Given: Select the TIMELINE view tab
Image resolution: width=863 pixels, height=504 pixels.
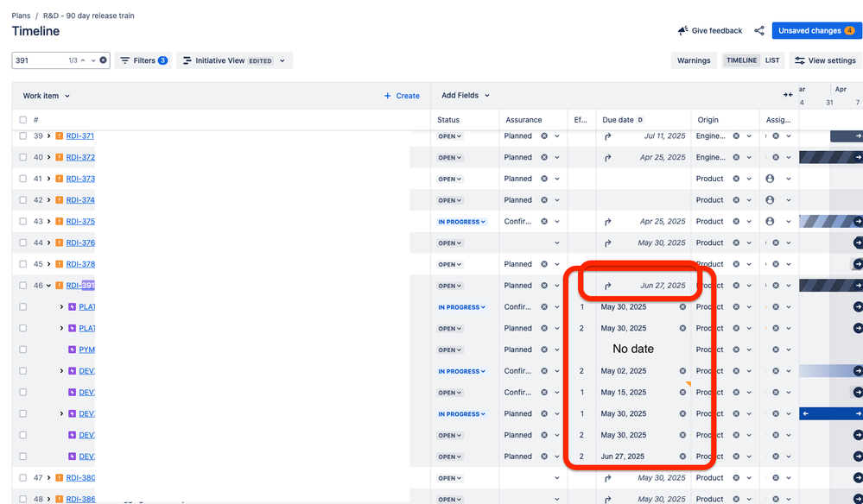Looking at the screenshot, I should click(741, 60).
